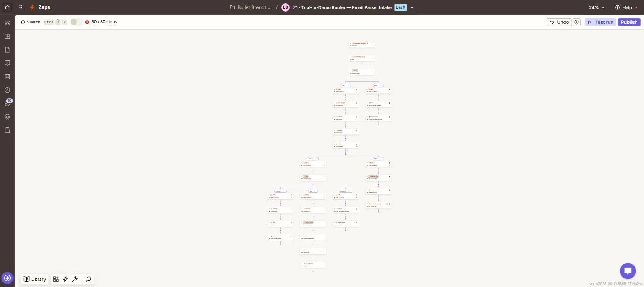This screenshot has height=287, width=644.
Task: Open the calendar icon in left sidebar
Action: point(7,76)
